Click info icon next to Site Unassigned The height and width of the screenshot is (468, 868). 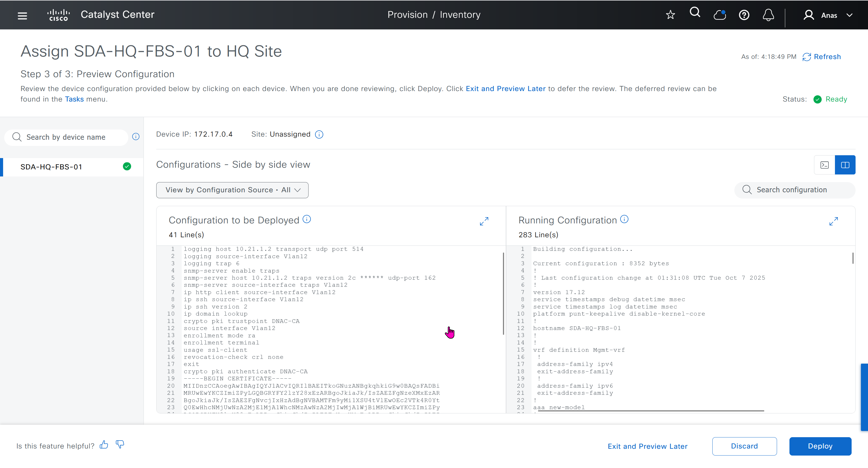(x=319, y=135)
